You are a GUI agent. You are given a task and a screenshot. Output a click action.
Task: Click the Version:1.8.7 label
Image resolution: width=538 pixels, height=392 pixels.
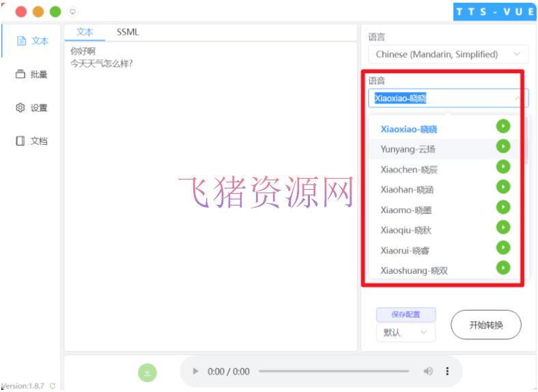click(23, 386)
